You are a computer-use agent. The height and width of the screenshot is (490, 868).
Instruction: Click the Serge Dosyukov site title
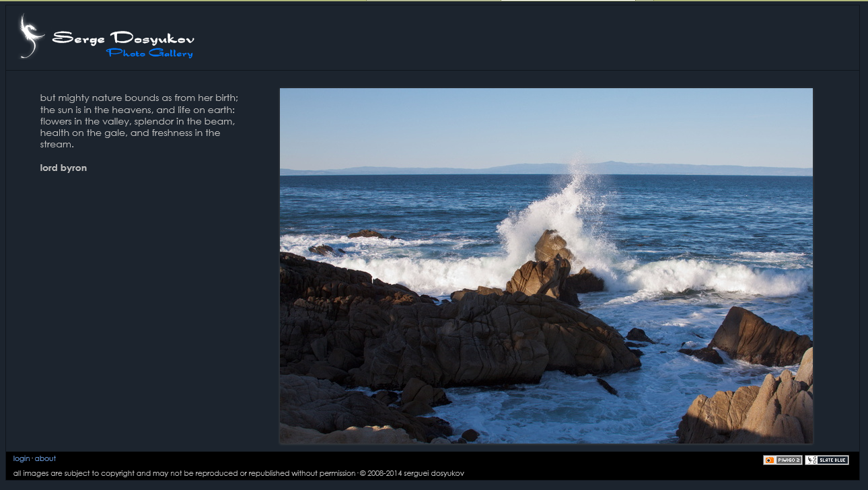click(x=123, y=38)
